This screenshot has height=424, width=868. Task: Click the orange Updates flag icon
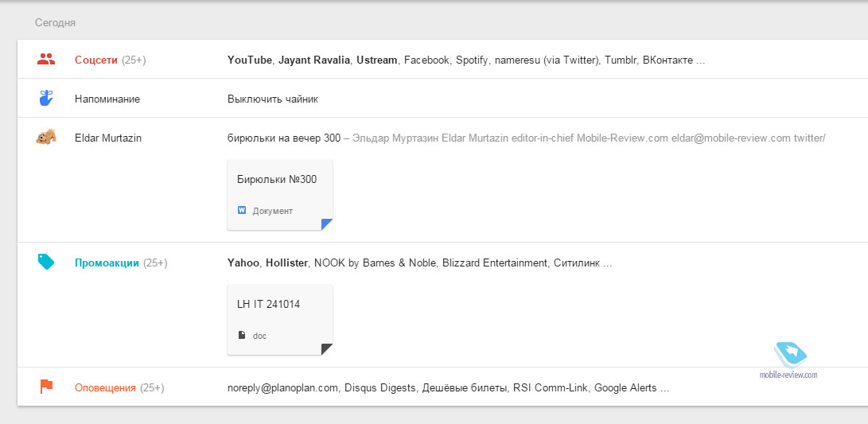(x=46, y=387)
